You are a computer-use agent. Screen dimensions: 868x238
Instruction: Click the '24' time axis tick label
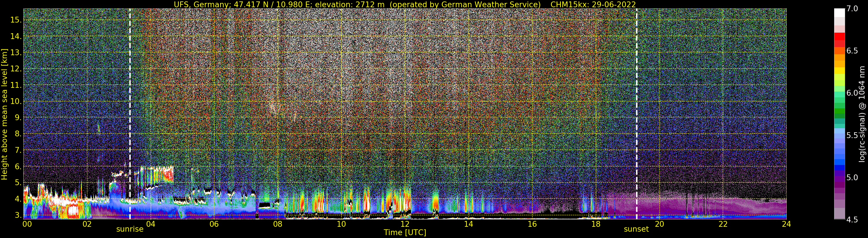tap(786, 224)
